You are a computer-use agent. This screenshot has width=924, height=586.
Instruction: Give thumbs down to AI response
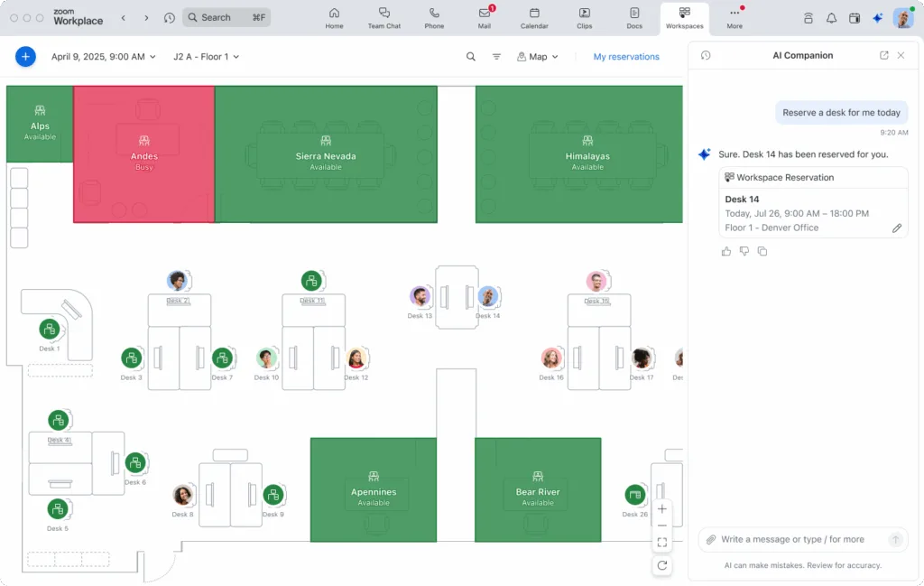pyautogui.click(x=744, y=251)
